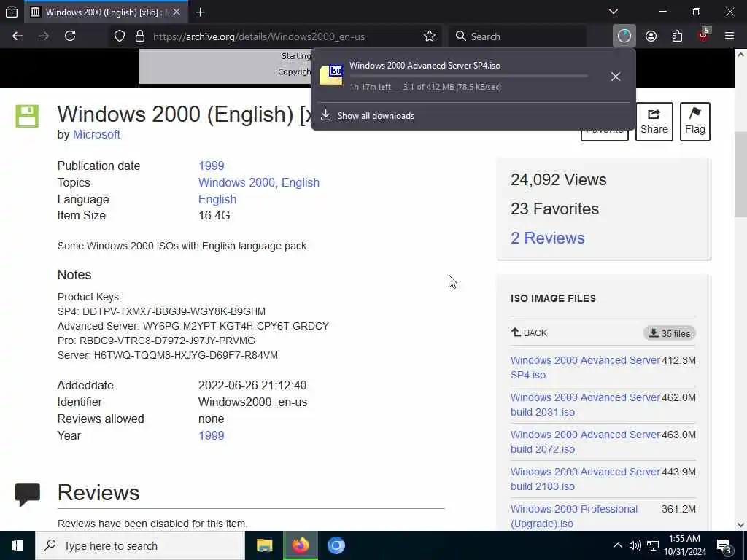Download all 35 files
Image resolution: width=747 pixels, height=560 pixels.
670,333
